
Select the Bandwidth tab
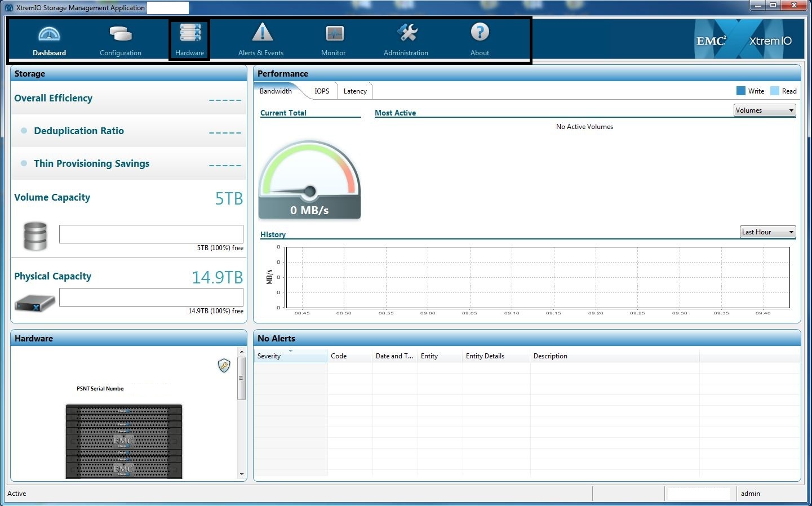[x=276, y=91]
